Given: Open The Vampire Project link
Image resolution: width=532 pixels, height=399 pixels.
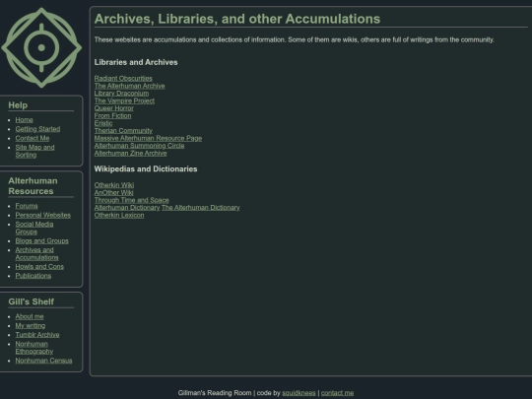Looking at the screenshot, I should [x=124, y=100].
